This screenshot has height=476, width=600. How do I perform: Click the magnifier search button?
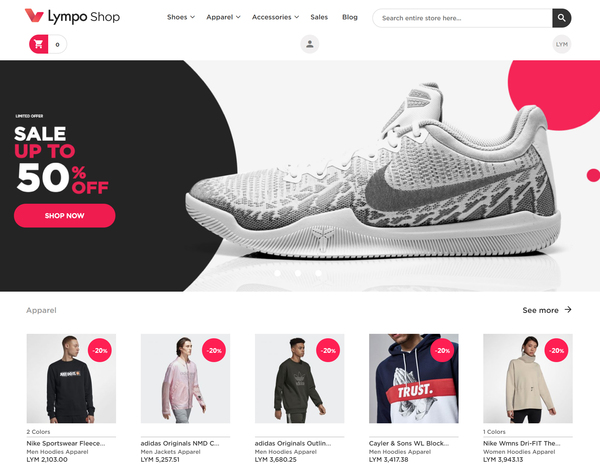pyautogui.click(x=561, y=18)
